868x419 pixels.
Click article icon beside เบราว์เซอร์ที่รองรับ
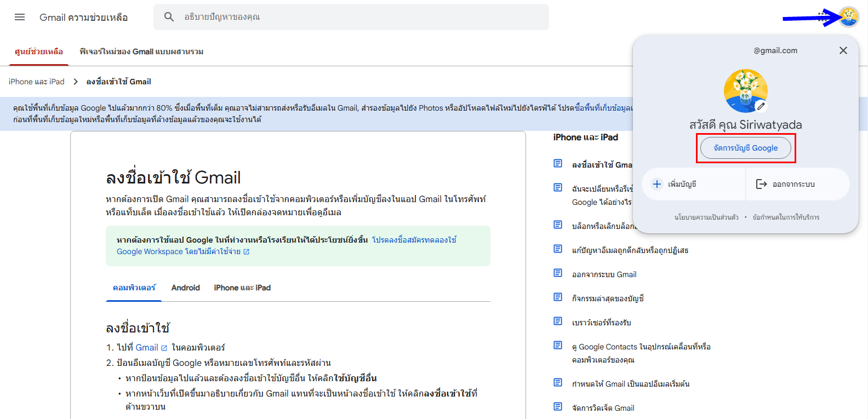click(558, 321)
